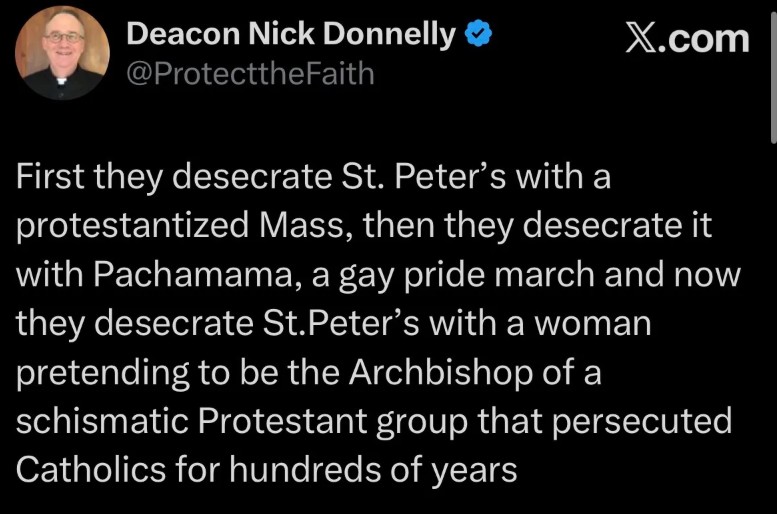
Task: Click the X.com logo text
Action: point(686,38)
